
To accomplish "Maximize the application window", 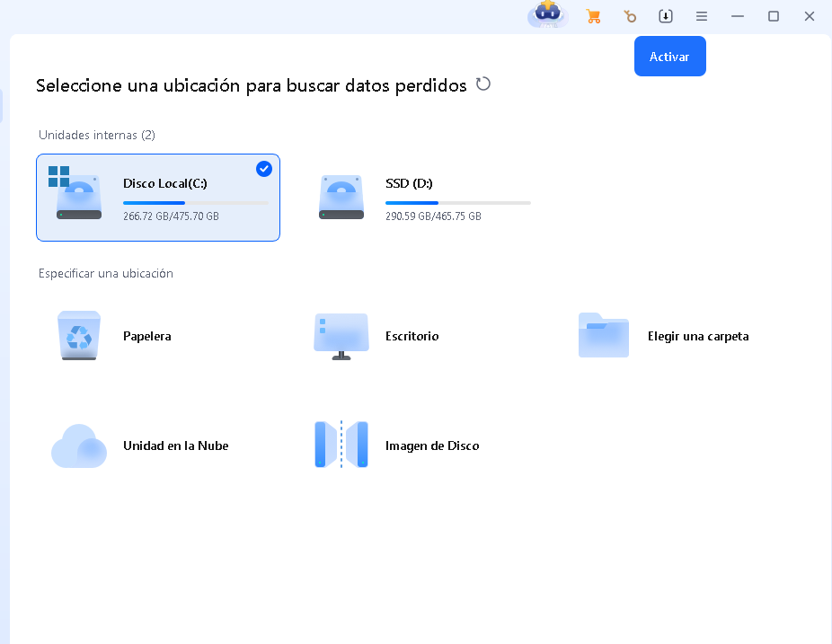I will 774,16.
